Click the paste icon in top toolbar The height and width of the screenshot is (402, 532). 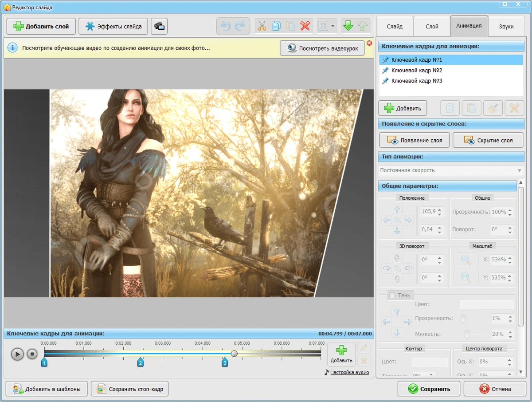click(x=290, y=26)
